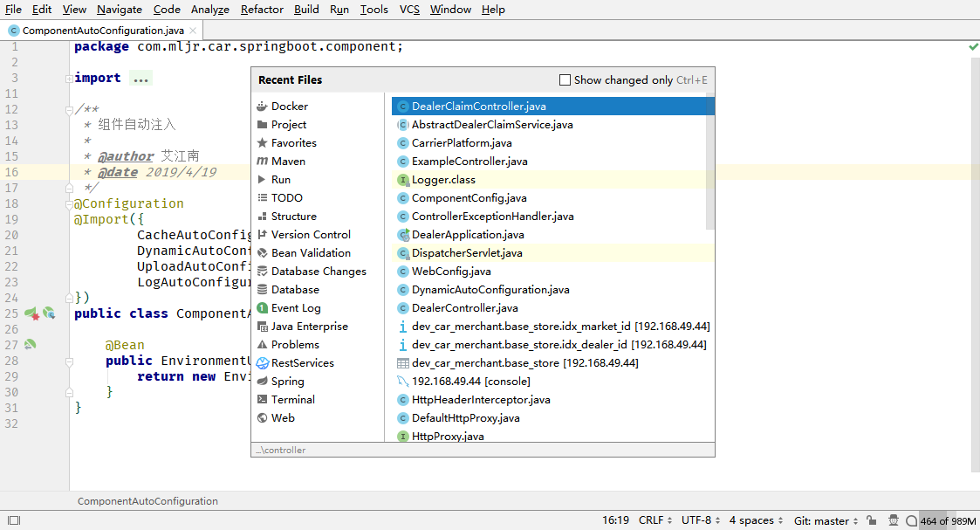Enable the Show changed only checkbox

pos(565,80)
